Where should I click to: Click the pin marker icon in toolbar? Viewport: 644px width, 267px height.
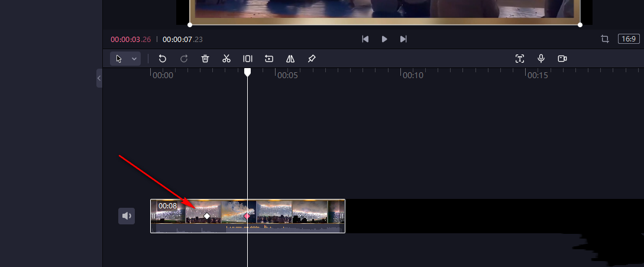pos(312,59)
